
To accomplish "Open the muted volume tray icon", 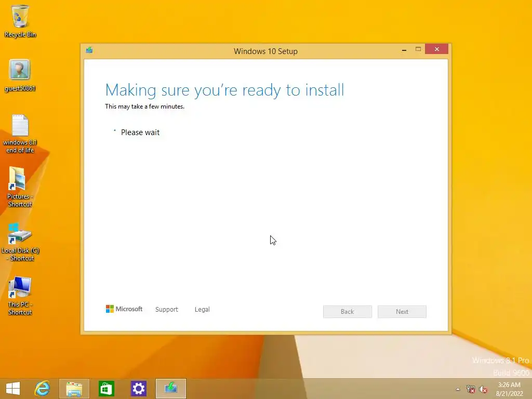I will 483,389.
